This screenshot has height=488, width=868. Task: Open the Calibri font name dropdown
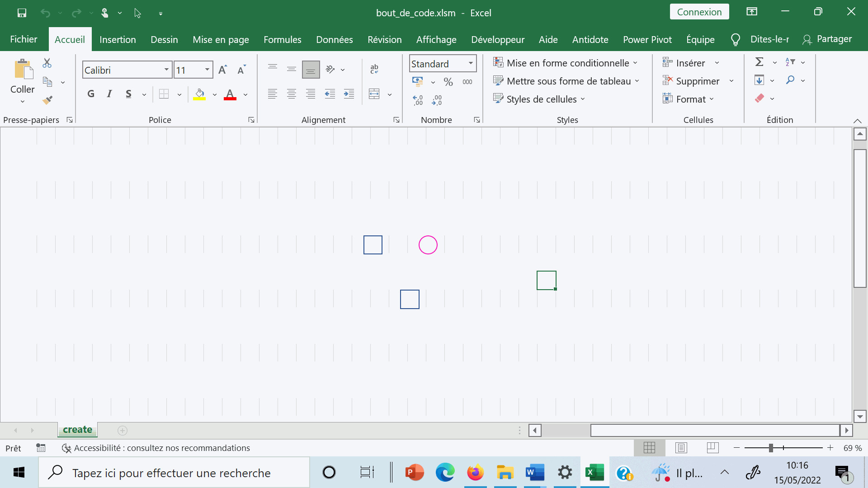coord(166,70)
